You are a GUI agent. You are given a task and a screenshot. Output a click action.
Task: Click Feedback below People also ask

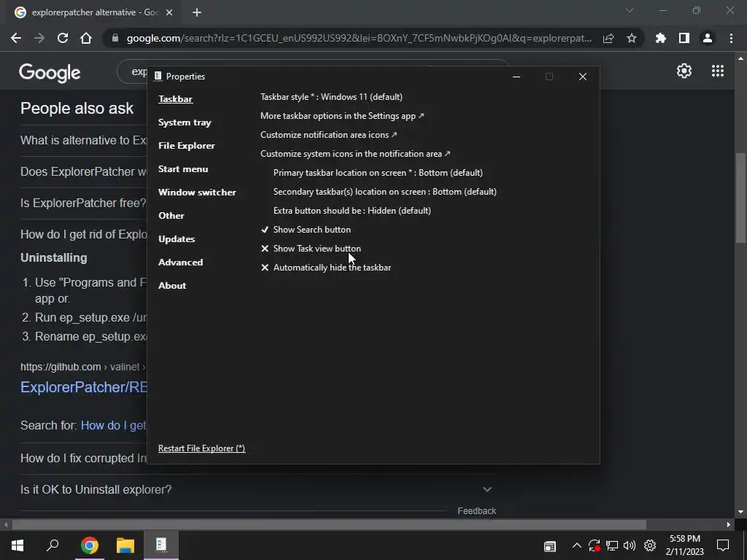pyautogui.click(x=476, y=511)
